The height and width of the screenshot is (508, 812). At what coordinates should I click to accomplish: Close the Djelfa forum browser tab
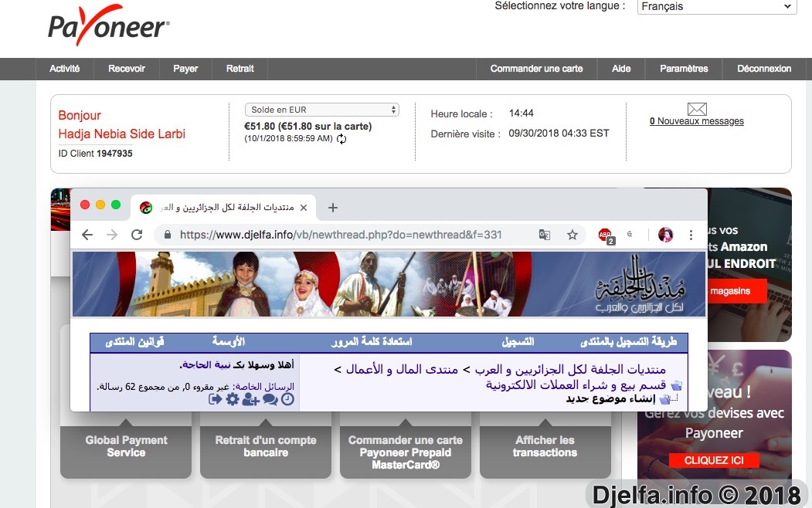point(304,208)
